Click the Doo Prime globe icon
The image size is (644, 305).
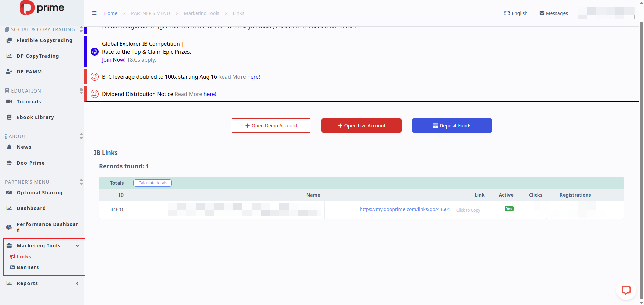[9, 163]
